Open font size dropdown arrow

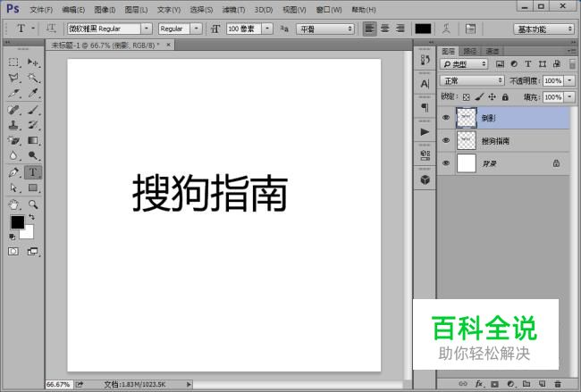pyautogui.click(x=267, y=29)
